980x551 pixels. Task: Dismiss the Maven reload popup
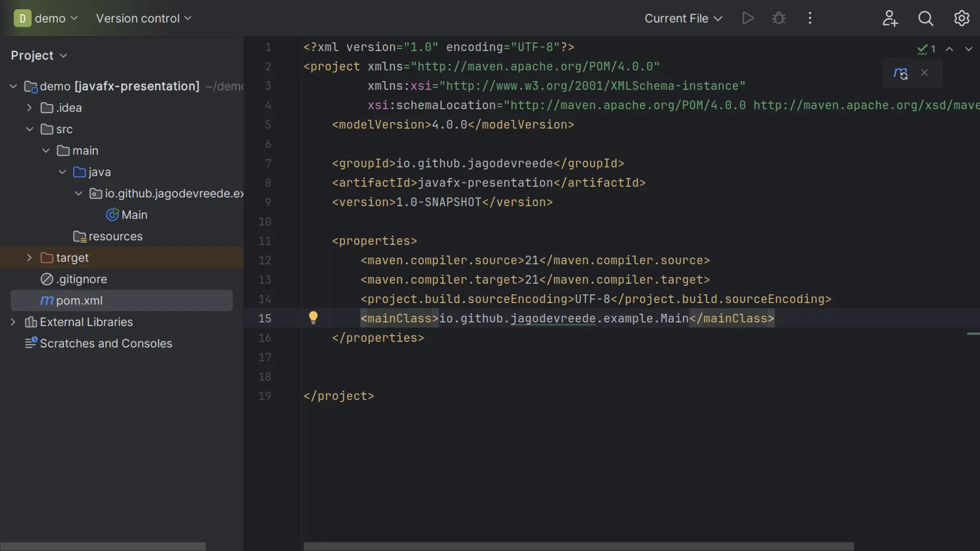(924, 73)
